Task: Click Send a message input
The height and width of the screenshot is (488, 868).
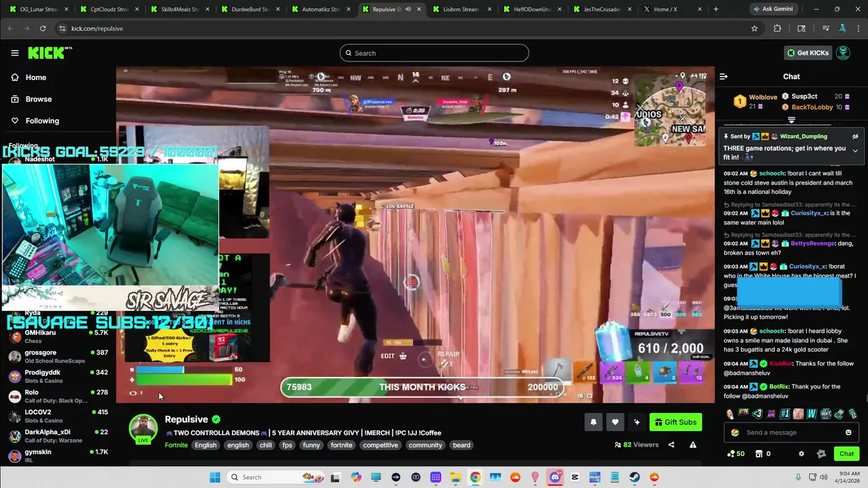Action: tap(791, 432)
